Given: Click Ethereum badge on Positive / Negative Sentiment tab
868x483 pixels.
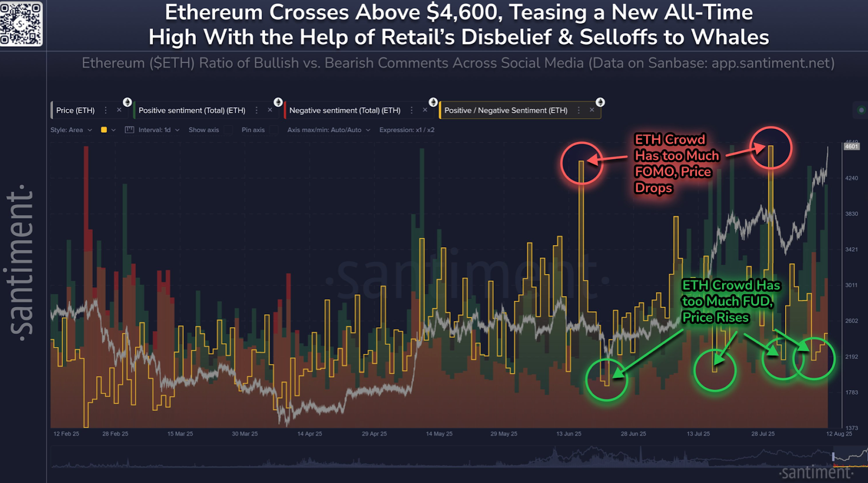Looking at the screenshot, I should click(x=600, y=102).
